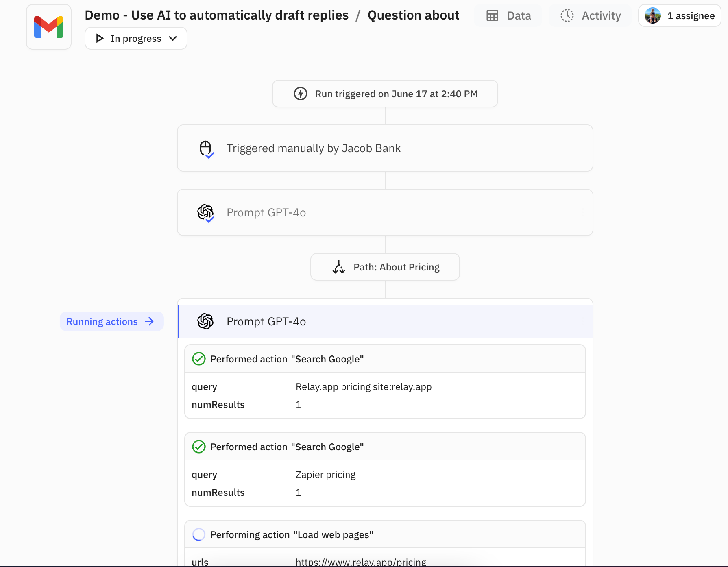728x567 pixels.
Task: Click the mouse manual-trigger icon
Action: pyautogui.click(x=206, y=149)
